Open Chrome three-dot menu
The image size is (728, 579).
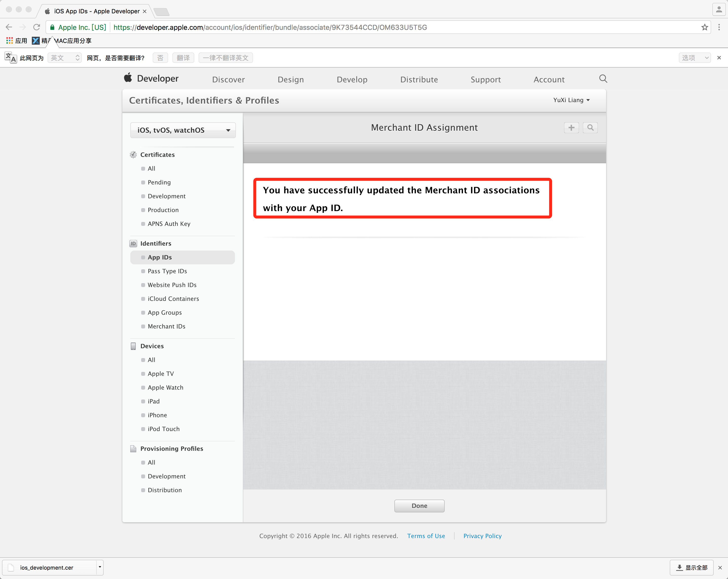[x=719, y=27]
